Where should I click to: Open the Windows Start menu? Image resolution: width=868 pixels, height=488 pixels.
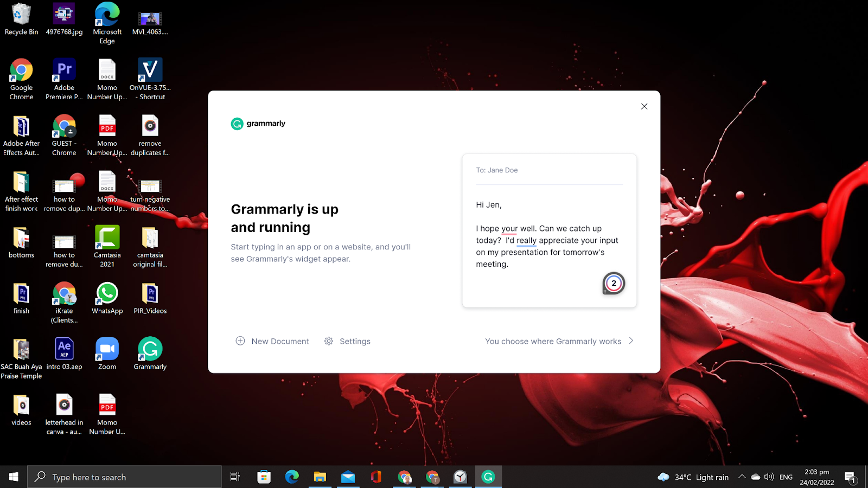[x=14, y=477]
